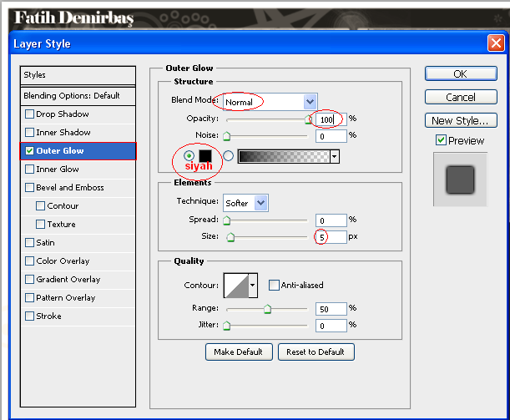Click the Size value field
510x420 pixels.
coord(331,237)
